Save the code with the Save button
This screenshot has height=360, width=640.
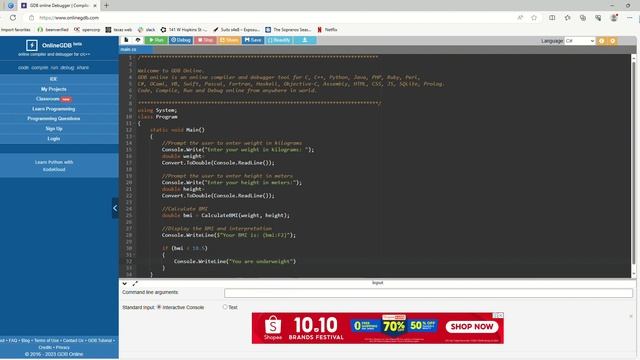[x=253, y=40]
